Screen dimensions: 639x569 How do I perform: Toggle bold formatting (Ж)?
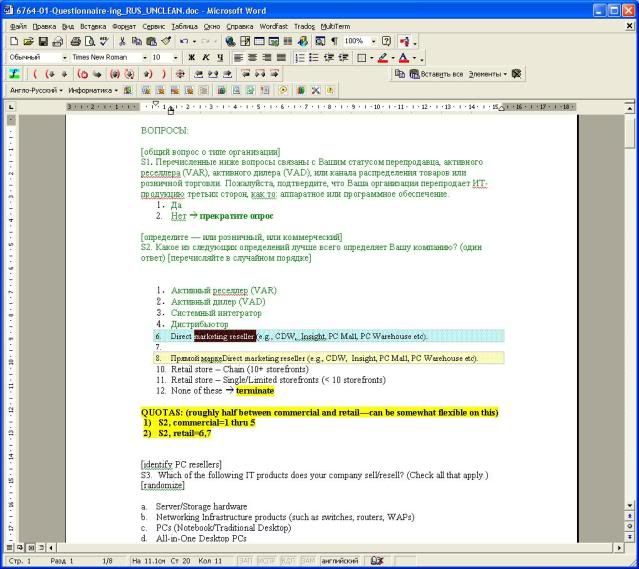(x=191, y=58)
